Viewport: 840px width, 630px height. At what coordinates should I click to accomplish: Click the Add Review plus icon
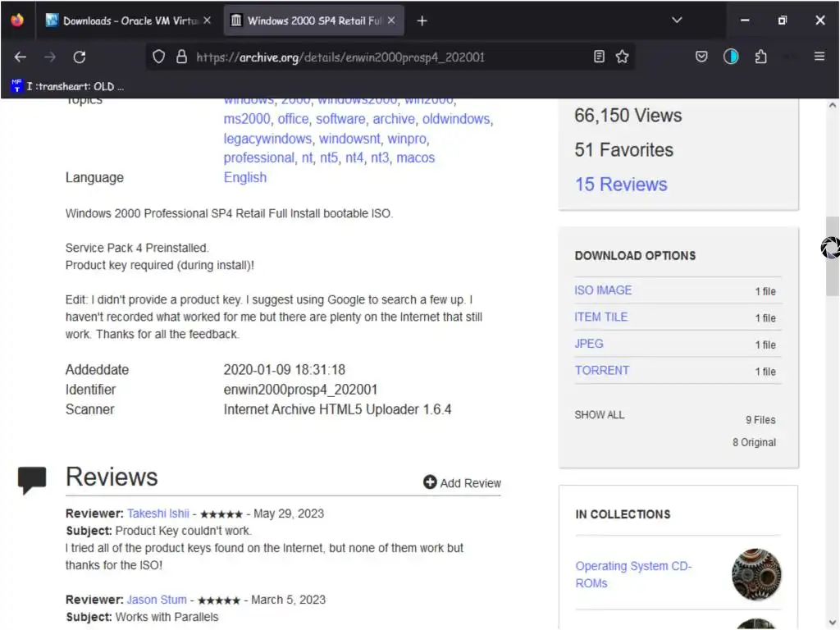430,482
